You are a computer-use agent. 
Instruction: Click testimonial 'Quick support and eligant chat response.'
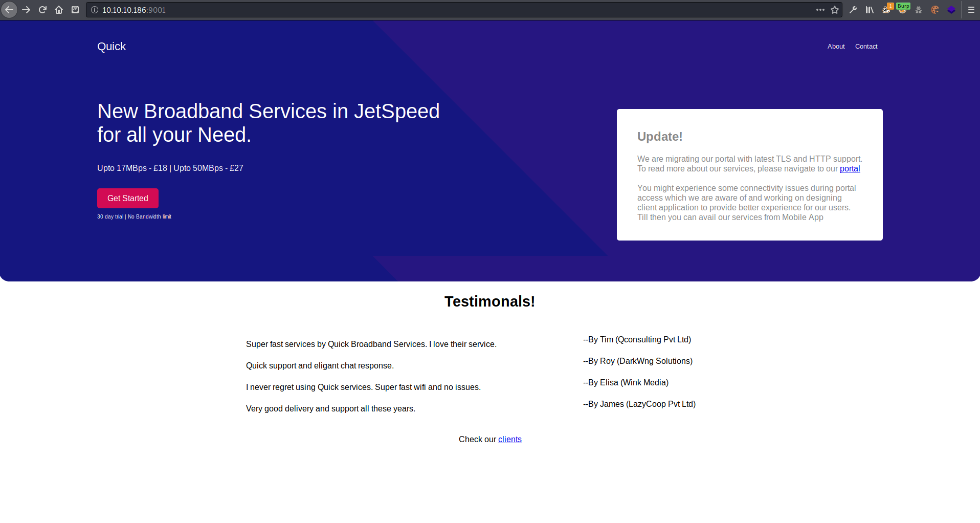[x=320, y=366]
